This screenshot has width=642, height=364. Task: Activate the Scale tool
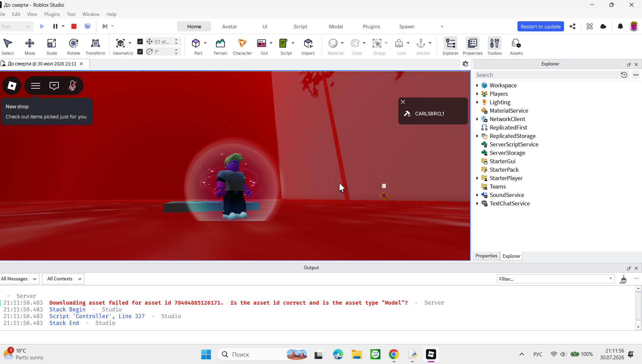(52, 47)
